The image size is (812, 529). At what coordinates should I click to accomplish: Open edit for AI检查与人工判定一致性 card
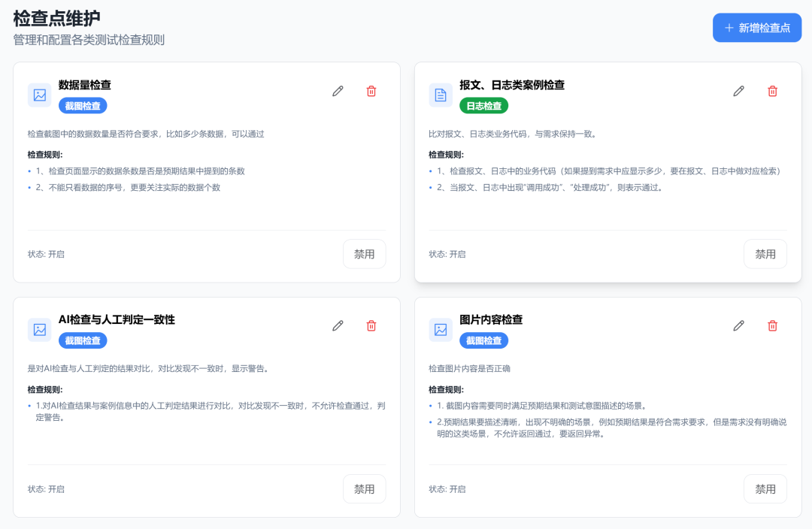[338, 325]
